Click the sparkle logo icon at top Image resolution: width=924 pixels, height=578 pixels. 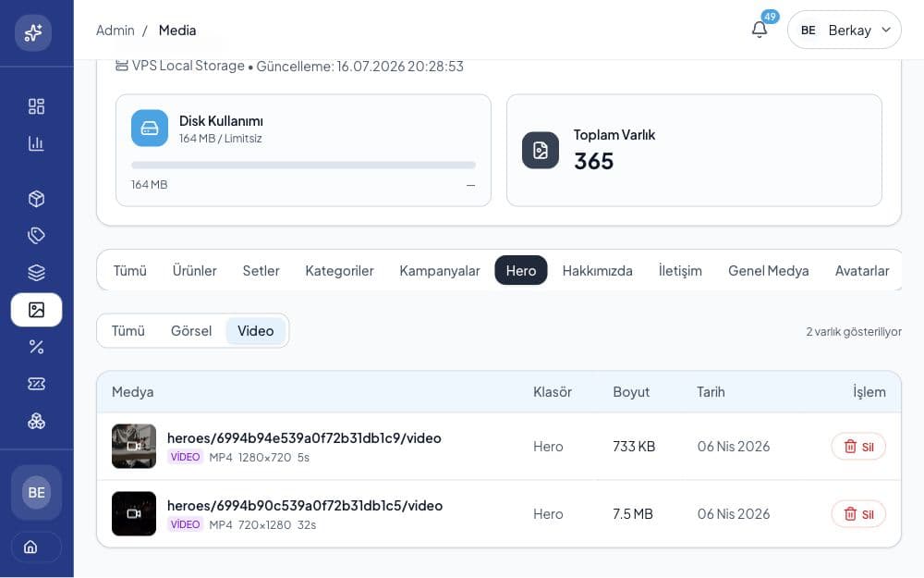point(33,32)
